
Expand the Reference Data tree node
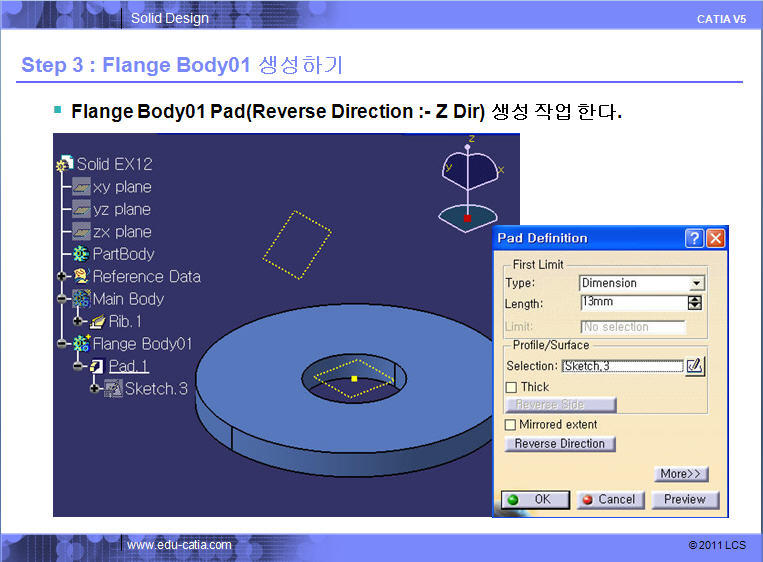62,277
